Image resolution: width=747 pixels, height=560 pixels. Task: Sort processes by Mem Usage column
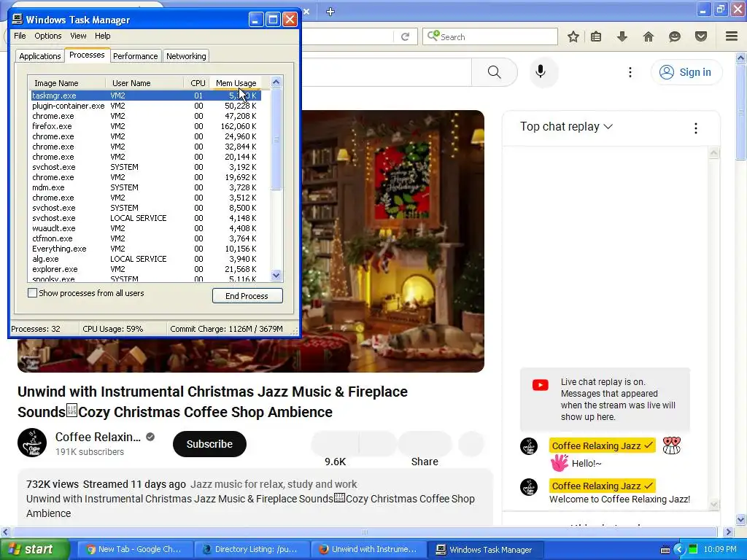[236, 83]
